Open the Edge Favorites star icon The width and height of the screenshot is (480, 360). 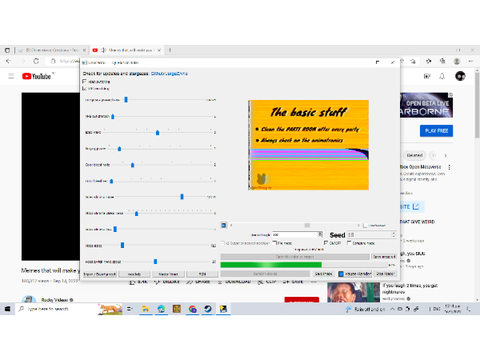point(429,61)
